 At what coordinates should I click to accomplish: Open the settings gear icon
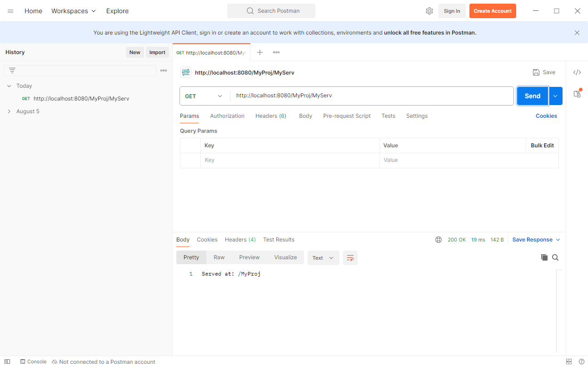pyautogui.click(x=429, y=11)
